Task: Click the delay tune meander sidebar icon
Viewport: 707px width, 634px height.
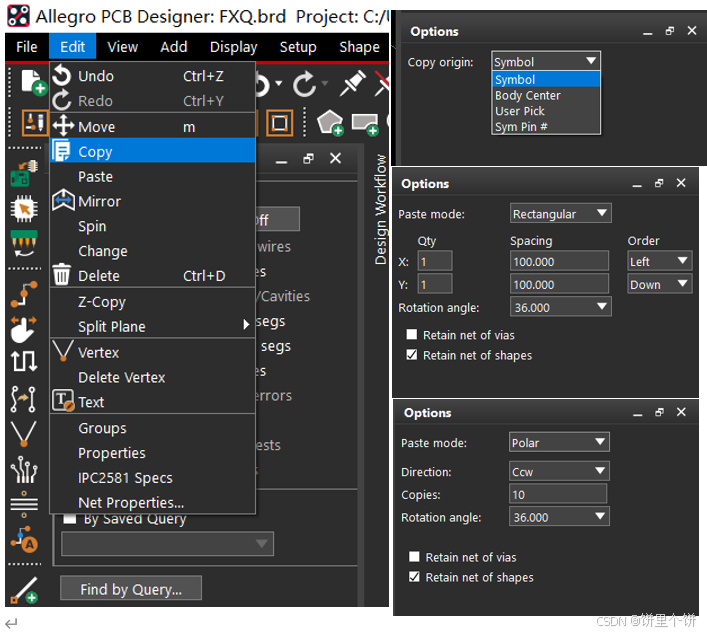Action: (x=24, y=361)
